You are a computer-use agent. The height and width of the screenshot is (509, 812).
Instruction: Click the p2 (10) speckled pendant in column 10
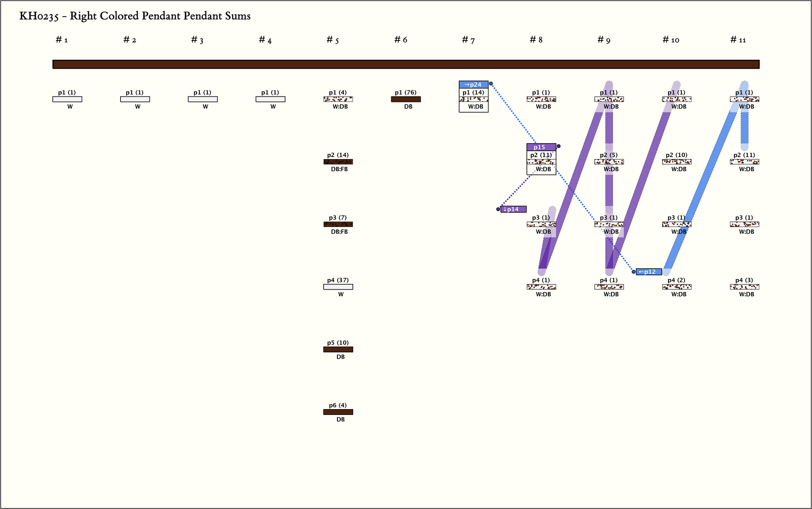pos(676,162)
